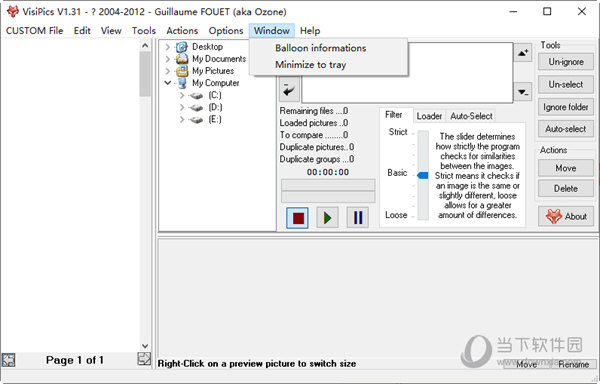Expand the My Pictures tree node
The image size is (600, 384).
tap(168, 71)
